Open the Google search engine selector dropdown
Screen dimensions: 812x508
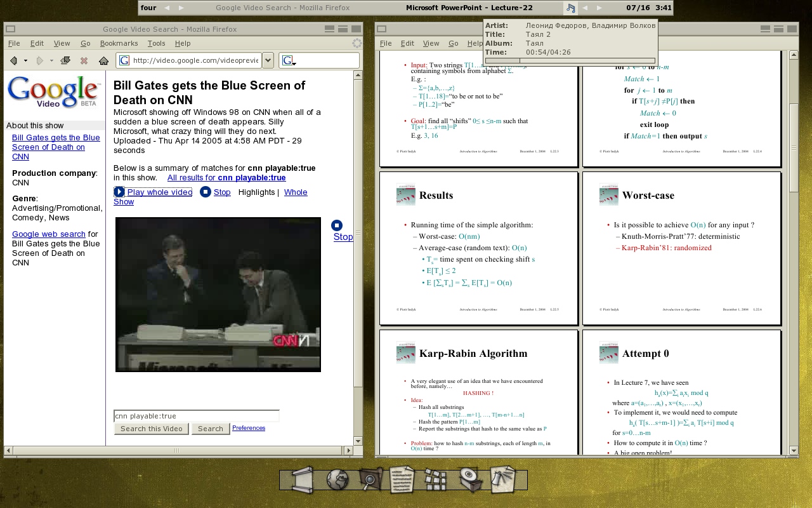(289, 61)
